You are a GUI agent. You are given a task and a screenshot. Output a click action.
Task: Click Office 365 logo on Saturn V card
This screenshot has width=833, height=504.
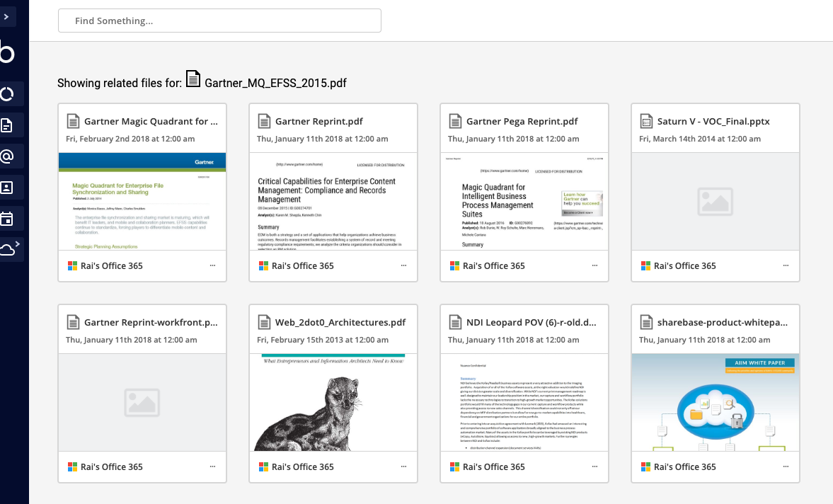pyautogui.click(x=645, y=266)
